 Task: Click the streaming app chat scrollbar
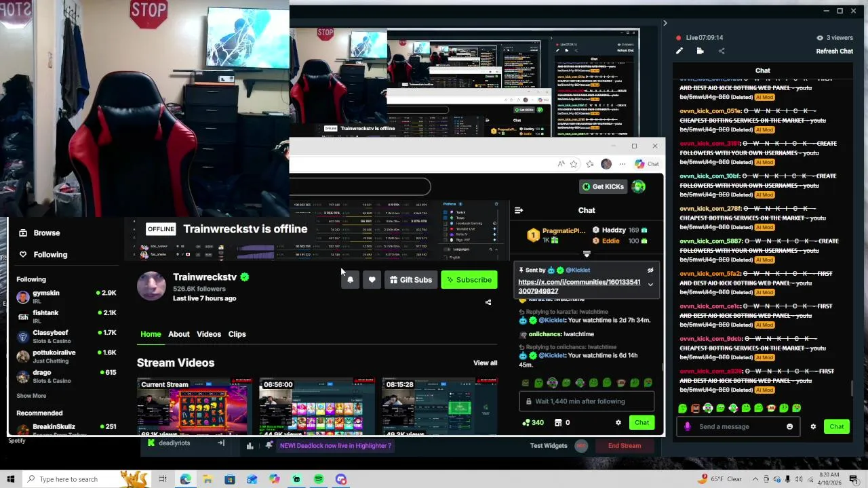point(852,390)
